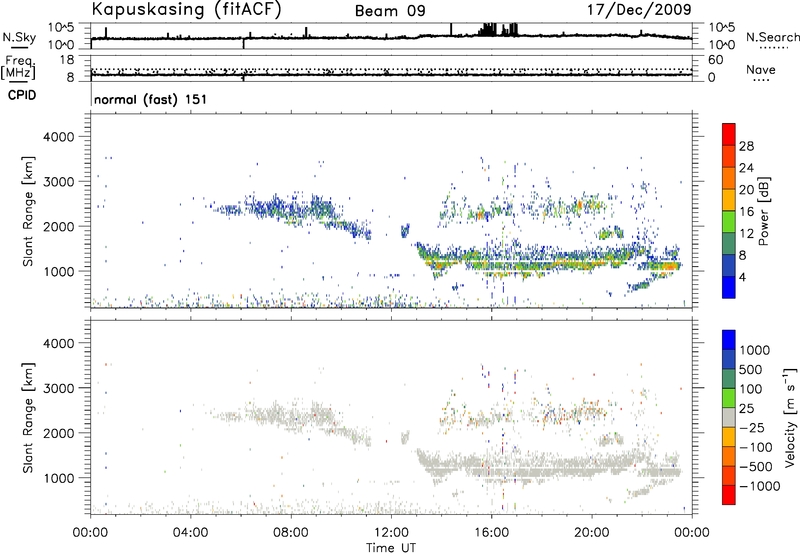Click the '16:00' time tick label
This screenshot has width=800, height=554.
point(491,533)
